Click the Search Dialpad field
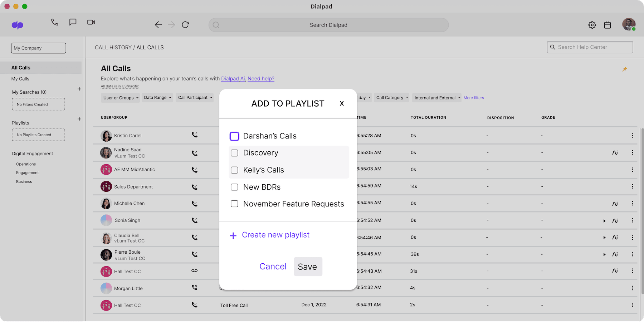 tap(328, 25)
